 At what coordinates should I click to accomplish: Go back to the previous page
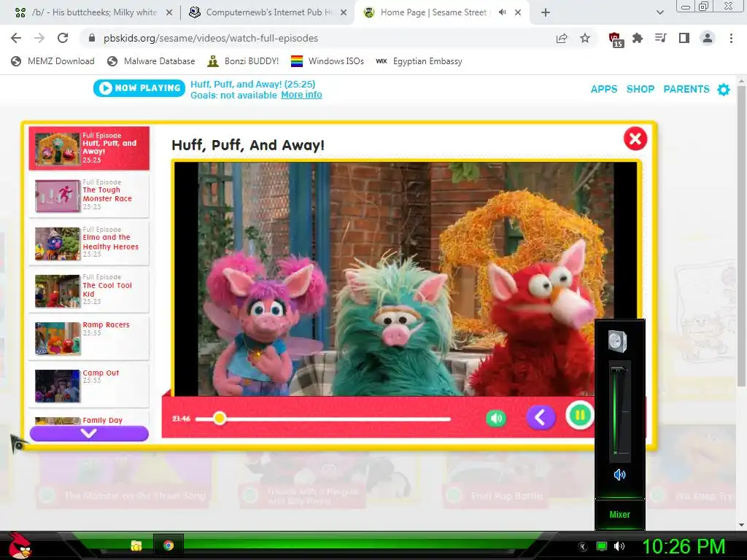[16, 38]
